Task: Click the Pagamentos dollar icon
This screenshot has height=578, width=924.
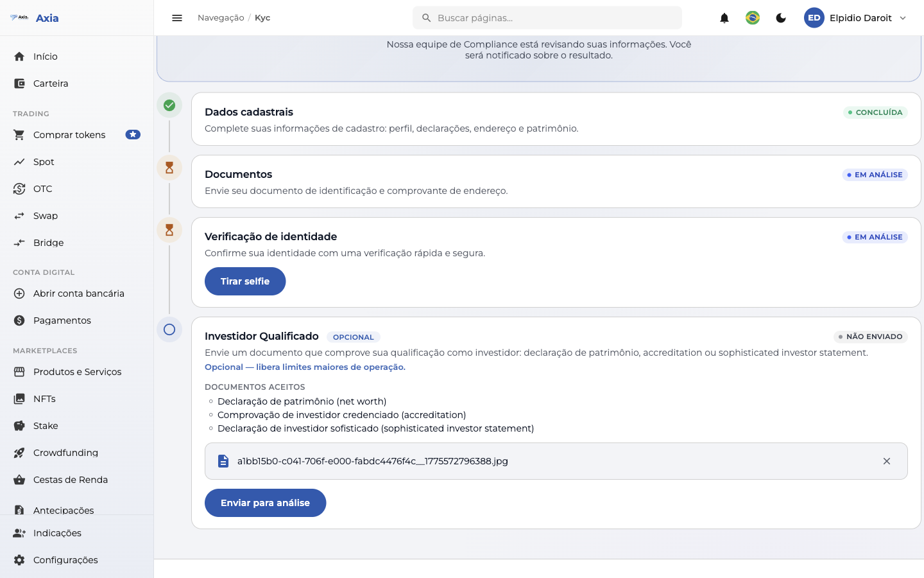Action: point(19,320)
